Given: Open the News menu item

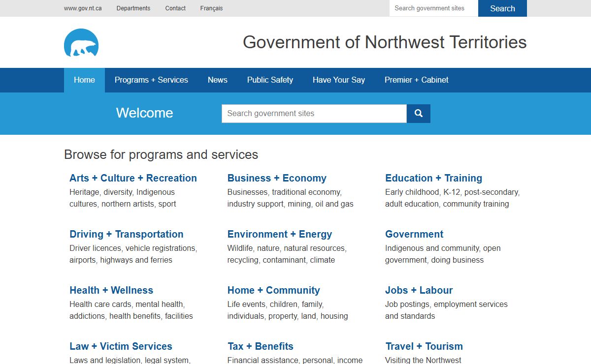Looking at the screenshot, I should pyautogui.click(x=218, y=80).
